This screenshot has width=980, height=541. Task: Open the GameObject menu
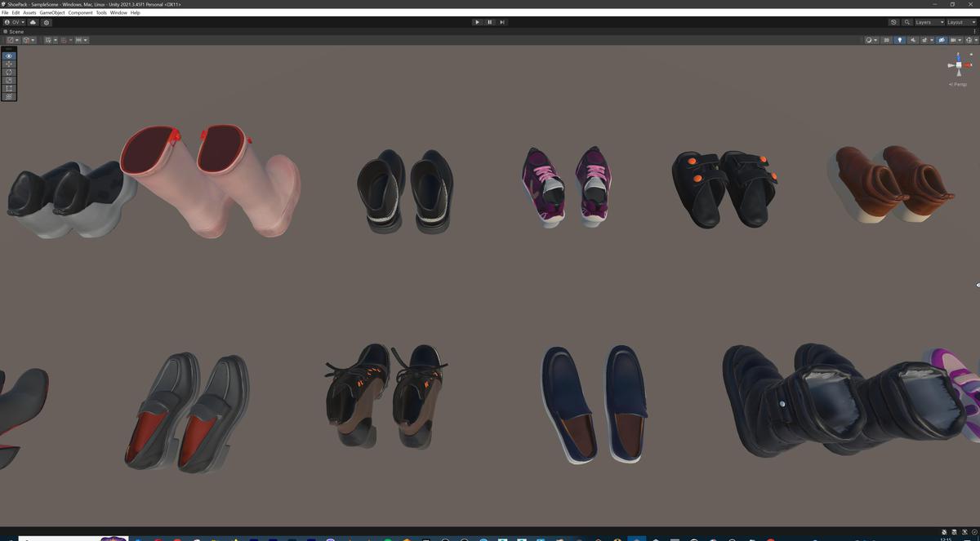51,12
